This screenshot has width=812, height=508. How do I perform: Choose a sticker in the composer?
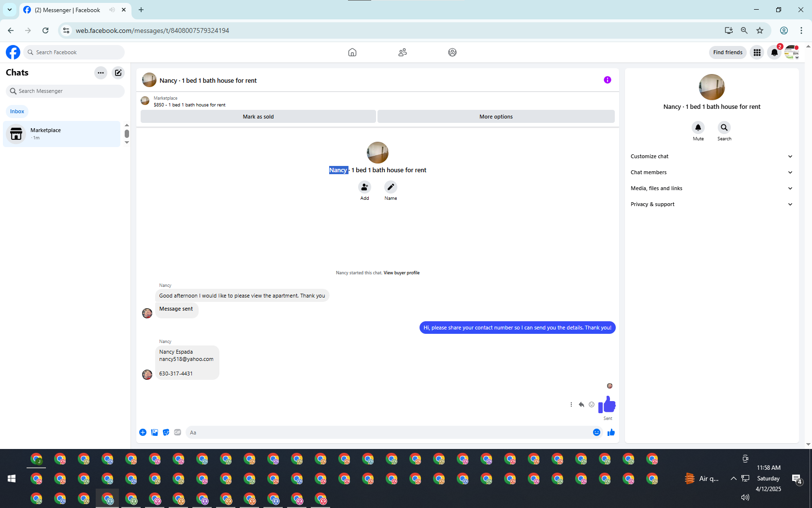[x=166, y=433]
